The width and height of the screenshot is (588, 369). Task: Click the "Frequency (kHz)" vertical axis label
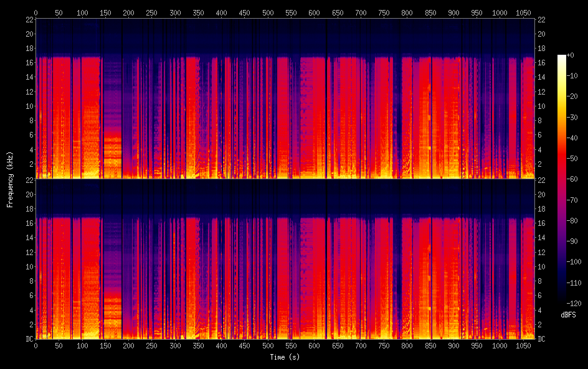click(x=10, y=179)
